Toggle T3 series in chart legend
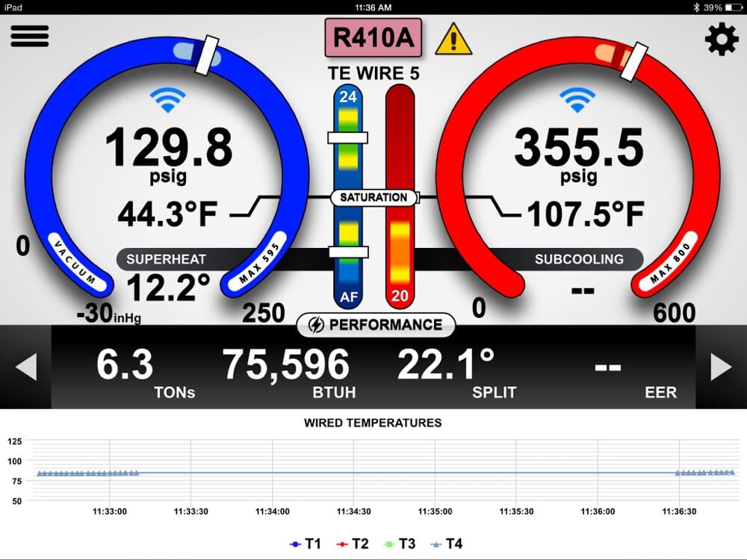747x560 pixels. (399, 544)
